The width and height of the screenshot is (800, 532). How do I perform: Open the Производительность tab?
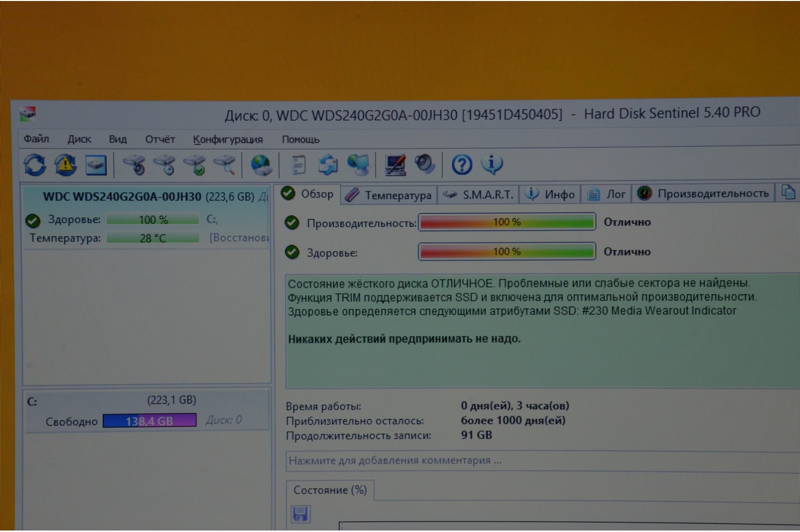tap(703, 194)
